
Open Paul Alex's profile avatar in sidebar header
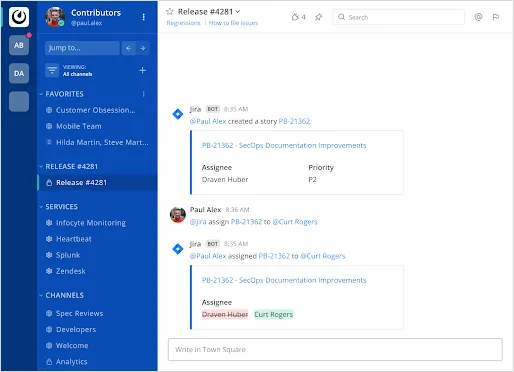click(x=55, y=17)
